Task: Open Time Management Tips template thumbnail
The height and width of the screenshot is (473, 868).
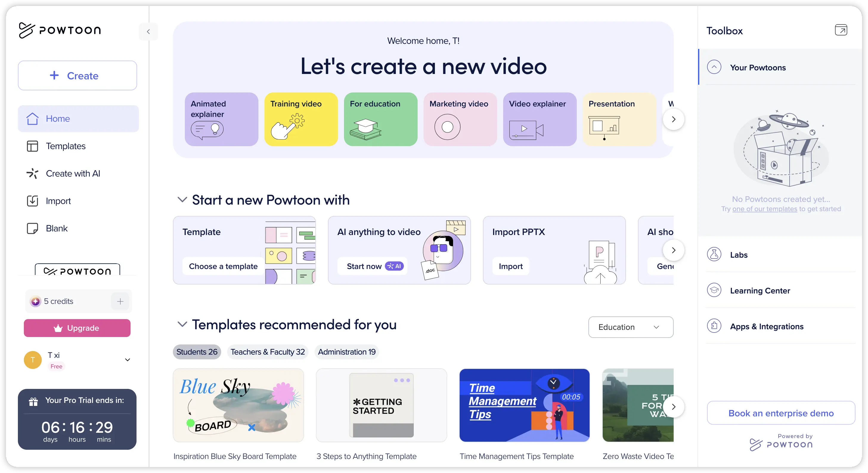Action: click(x=524, y=405)
